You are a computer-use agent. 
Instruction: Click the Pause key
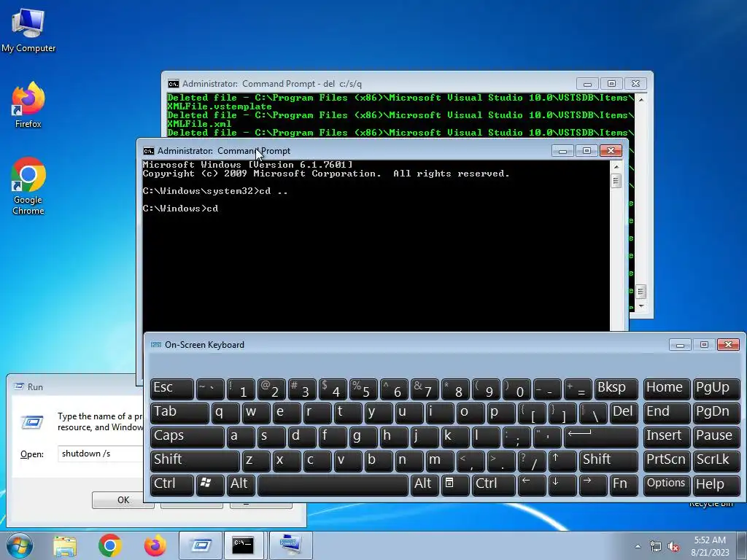point(716,437)
